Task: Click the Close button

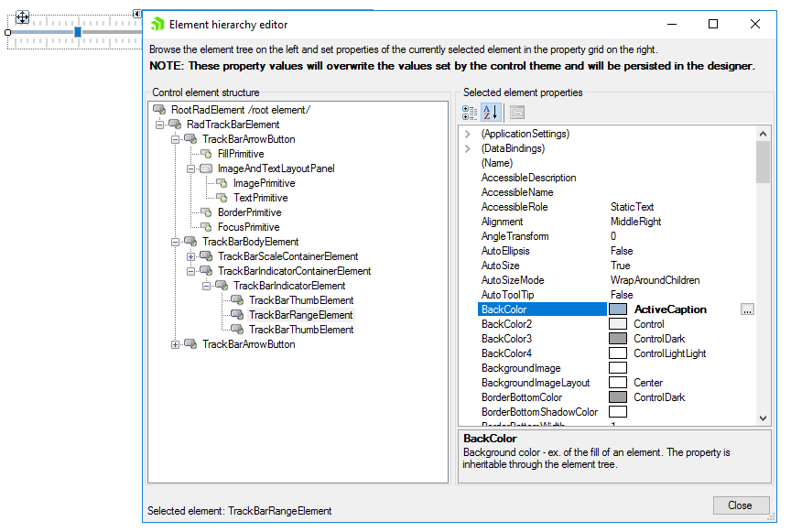Action: coord(742,505)
